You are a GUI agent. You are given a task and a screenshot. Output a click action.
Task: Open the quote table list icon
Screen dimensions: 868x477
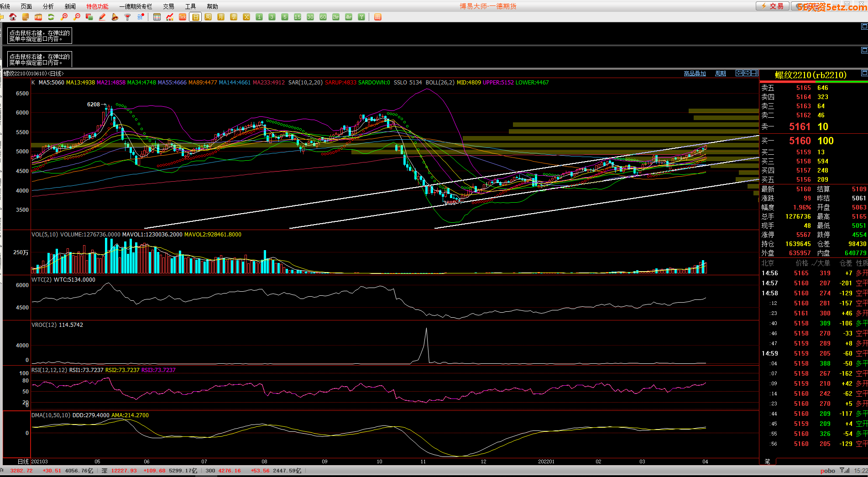(x=157, y=17)
